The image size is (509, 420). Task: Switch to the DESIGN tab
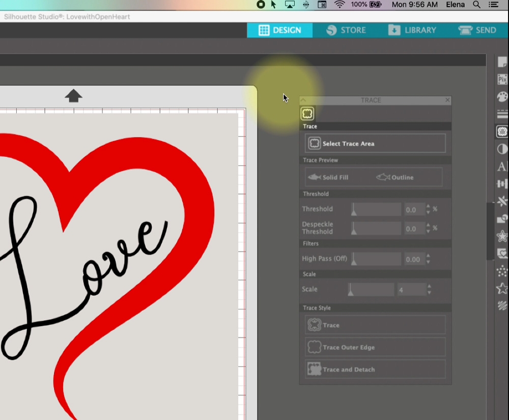tap(280, 30)
